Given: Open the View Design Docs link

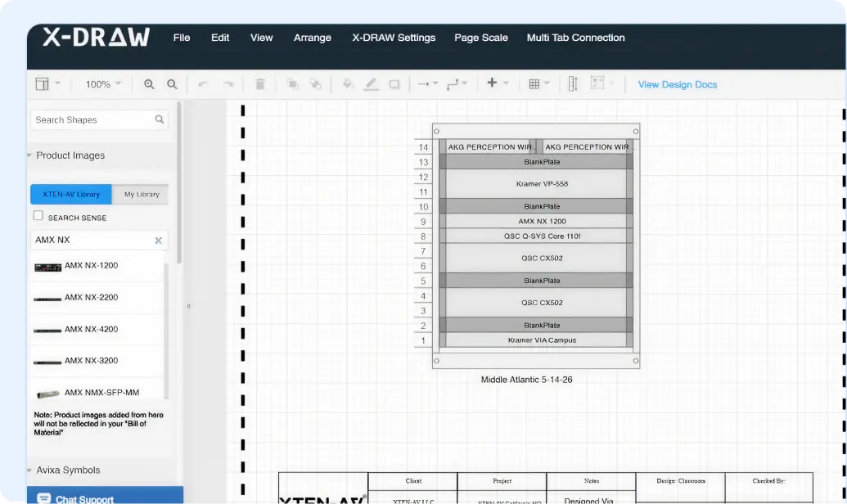Looking at the screenshot, I should (678, 84).
